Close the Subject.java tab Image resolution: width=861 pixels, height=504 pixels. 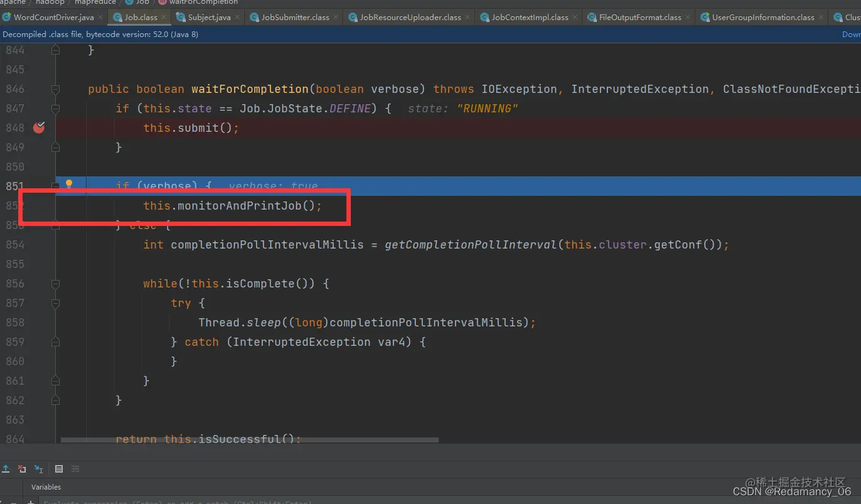(238, 18)
